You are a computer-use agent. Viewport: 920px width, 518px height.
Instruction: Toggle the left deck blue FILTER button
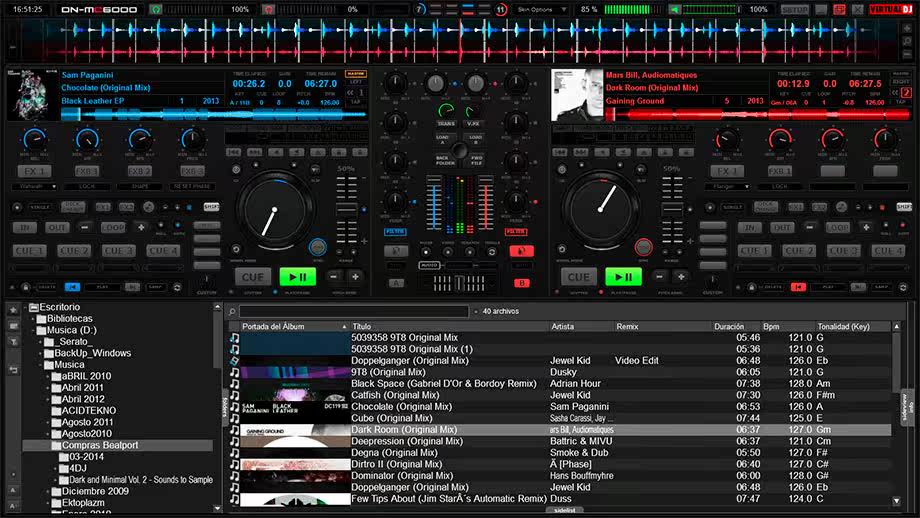(395, 232)
